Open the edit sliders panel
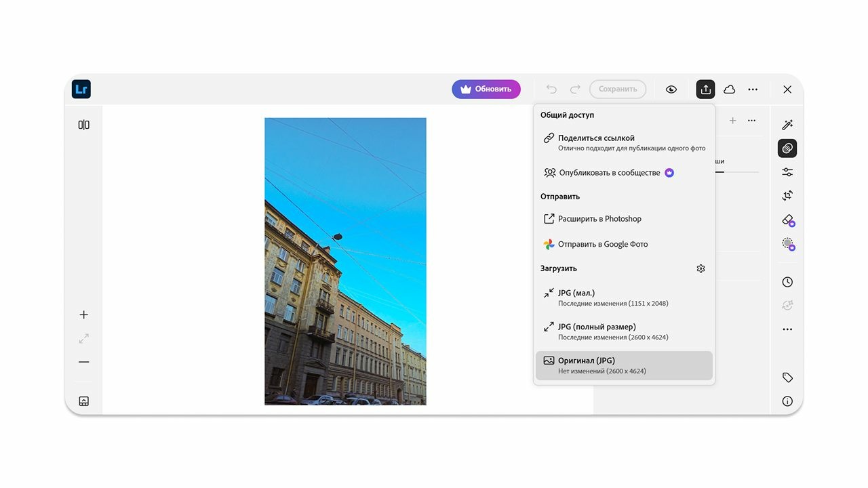This screenshot has width=868, height=488. point(787,172)
